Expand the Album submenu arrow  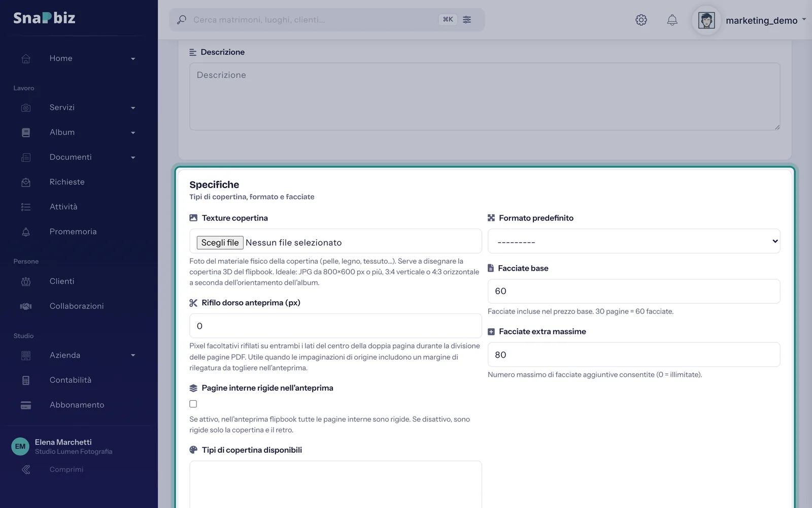[133, 133]
